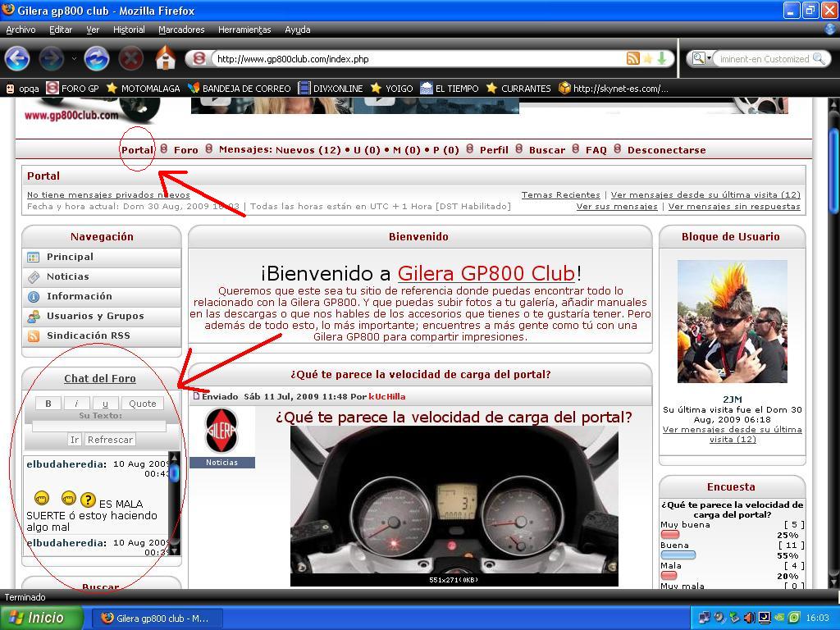Click the italic i button in chat

pyautogui.click(x=76, y=404)
